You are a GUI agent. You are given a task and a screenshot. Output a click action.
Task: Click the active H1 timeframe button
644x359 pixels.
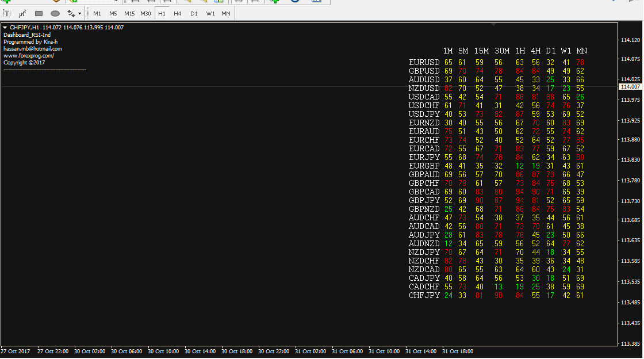pyautogui.click(x=162, y=13)
